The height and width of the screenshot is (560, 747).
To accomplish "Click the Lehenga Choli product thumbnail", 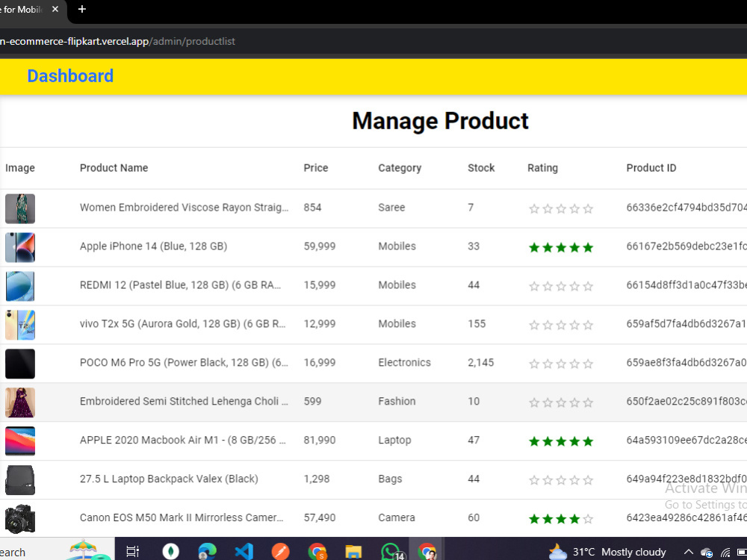I will 20,402.
